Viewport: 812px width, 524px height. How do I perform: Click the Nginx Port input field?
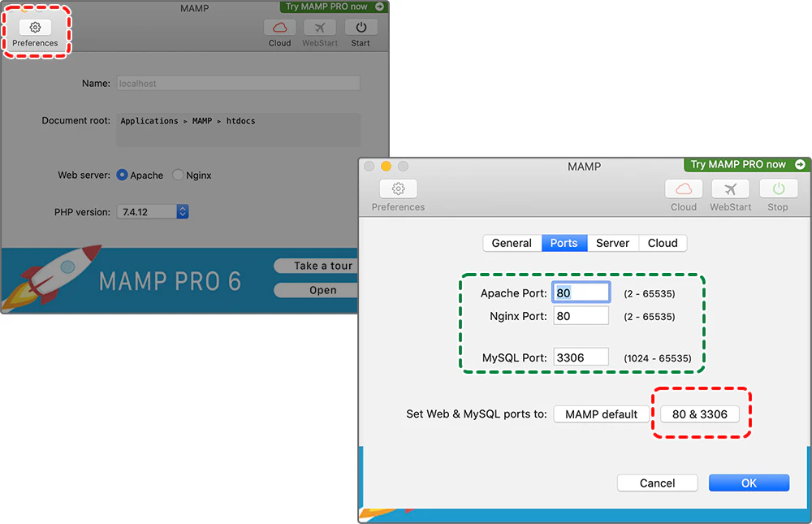tap(581, 316)
